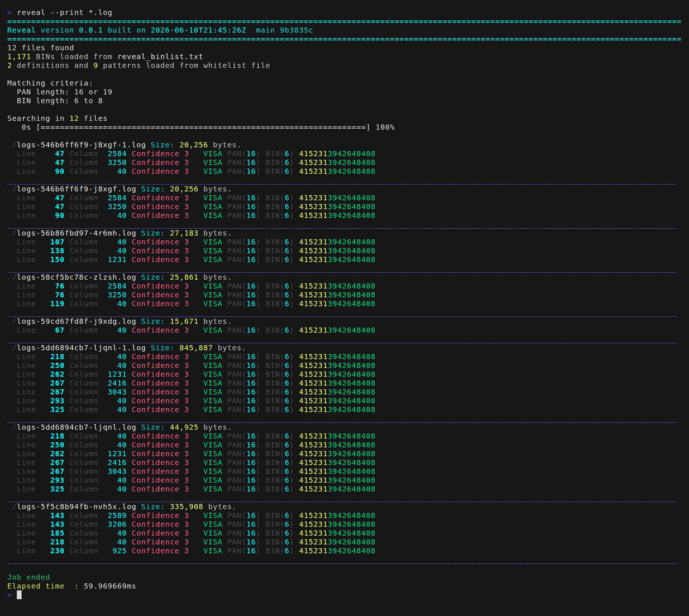This screenshot has height=616, width=689.
Task: Click the terminal cursor at the bottom prompt
Action: coord(19,595)
